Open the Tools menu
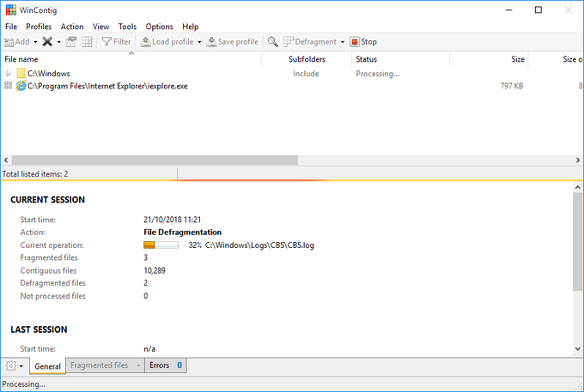584x392 pixels. coord(127,27)
